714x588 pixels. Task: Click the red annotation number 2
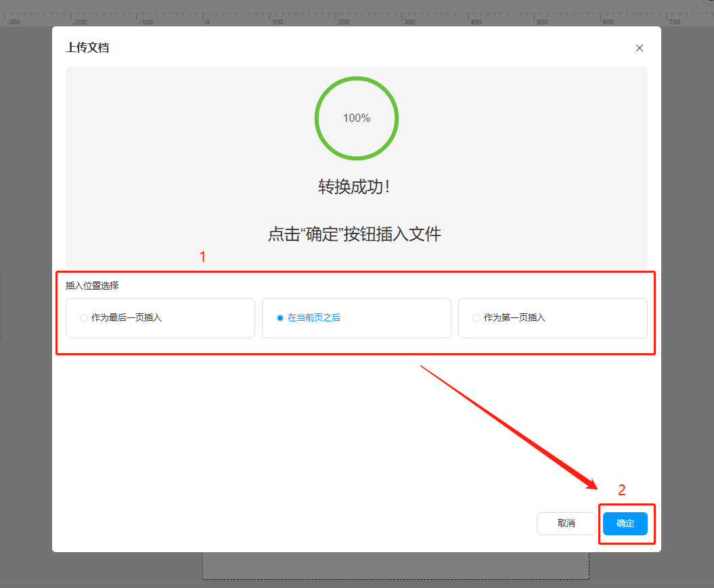[x=622, y=491]
